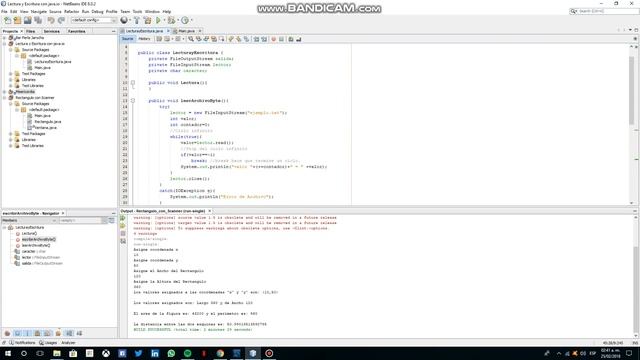
Task: Open the Usages window button
Action: (48, 343)
